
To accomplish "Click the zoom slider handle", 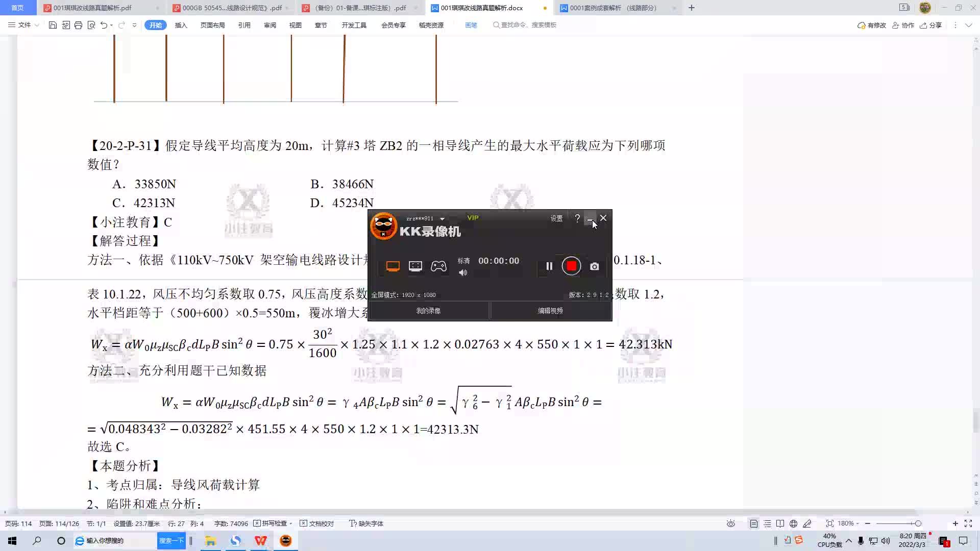I will point(918,523).
